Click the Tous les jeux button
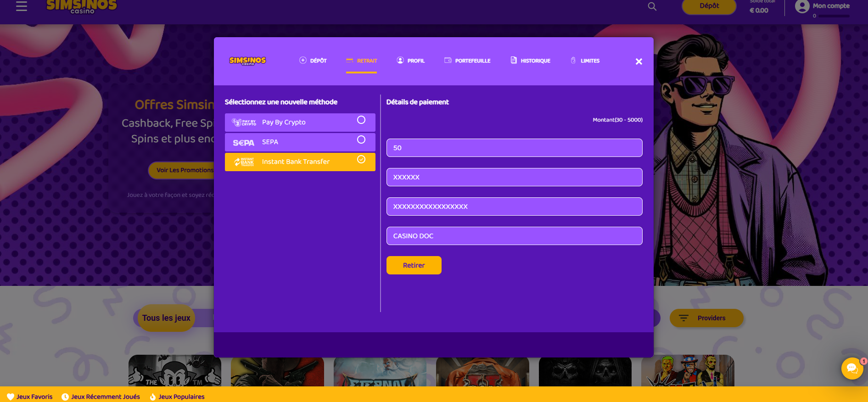The width and height of the screenshot is (868, 402). pyautogui.click(x=166, y=318)
